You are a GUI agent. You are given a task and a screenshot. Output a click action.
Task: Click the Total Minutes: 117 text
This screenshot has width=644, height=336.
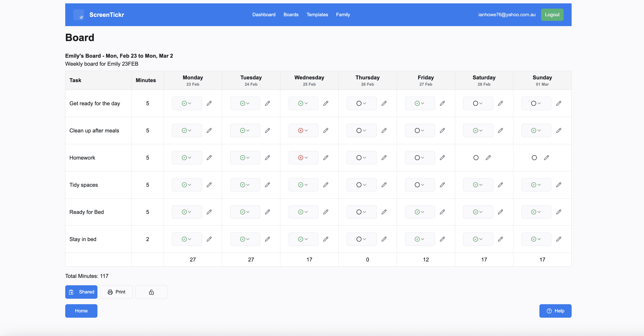point(87,276)
